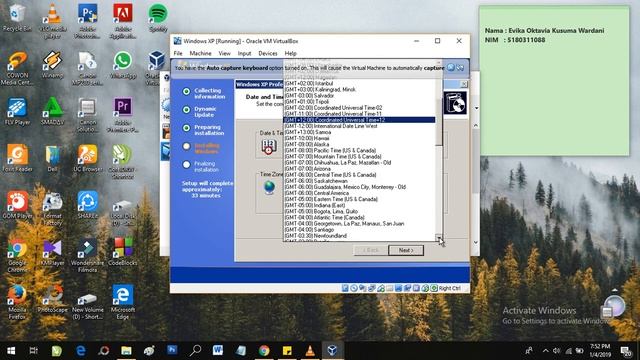Open the Devices menu
The image size is (640, 360).
268,53
